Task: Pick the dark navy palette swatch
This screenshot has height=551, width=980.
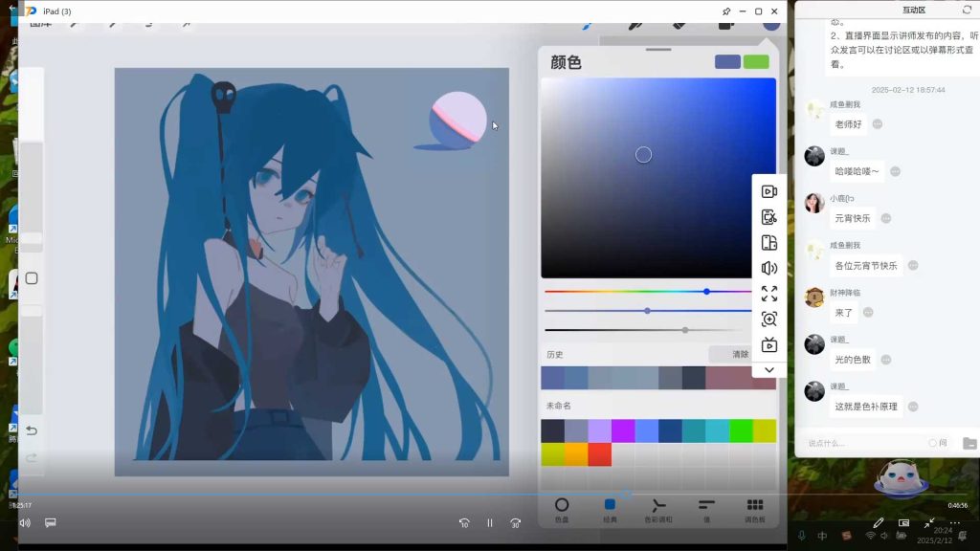Action: (552, 431)
